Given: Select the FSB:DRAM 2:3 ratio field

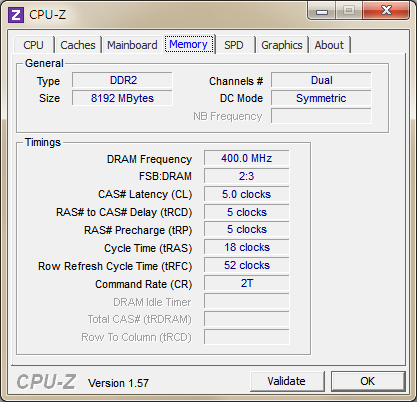Looking at the screenshot, I should point(247,176).
